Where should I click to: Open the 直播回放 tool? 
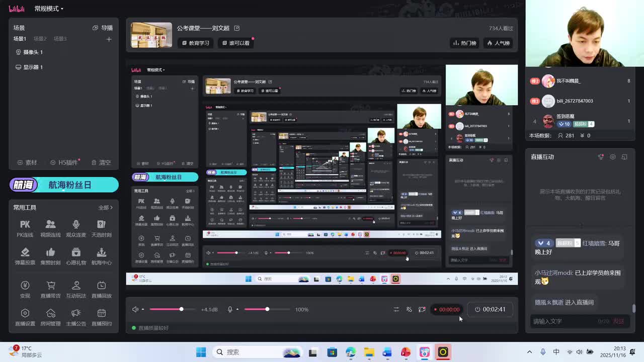coord(101,289)
